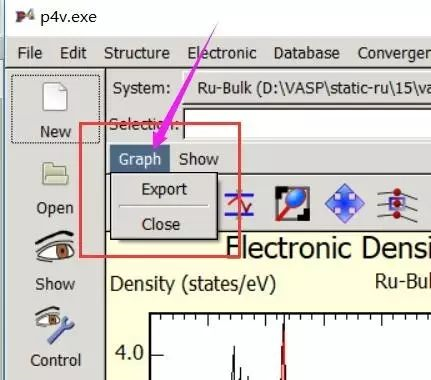Click the New document icon in sidebar
The height and width of the screenshot is (380, 431).
point(55,97)
